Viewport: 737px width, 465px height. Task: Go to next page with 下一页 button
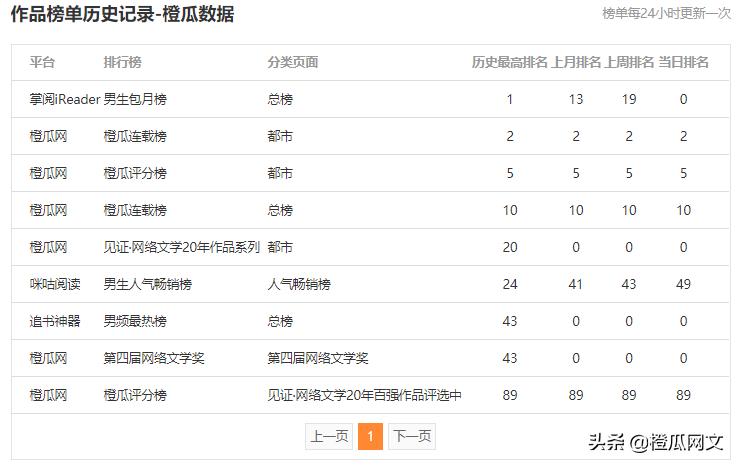pyautogui.click(x=412, y=436)
